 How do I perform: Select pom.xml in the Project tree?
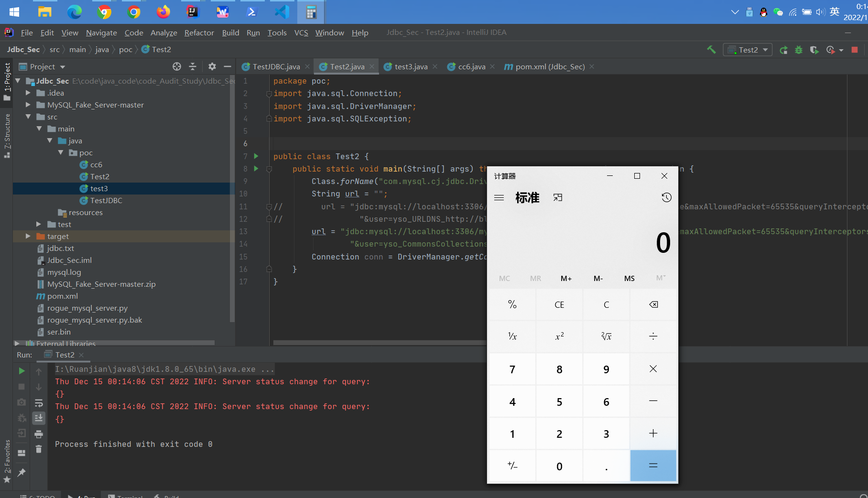[x=62, y=296]
